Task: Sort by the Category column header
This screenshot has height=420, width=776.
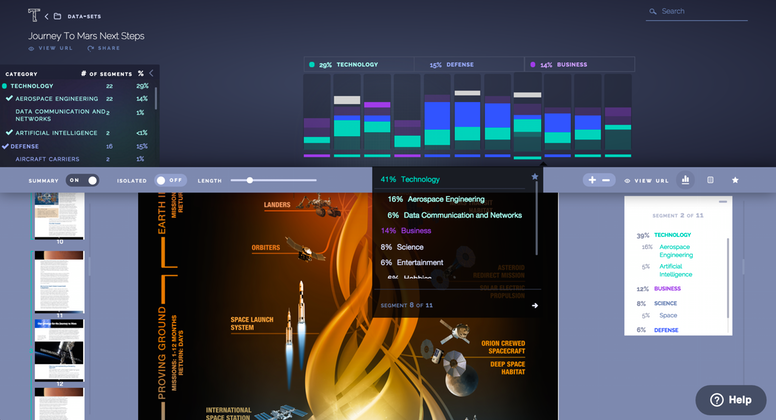Action: 21,74
